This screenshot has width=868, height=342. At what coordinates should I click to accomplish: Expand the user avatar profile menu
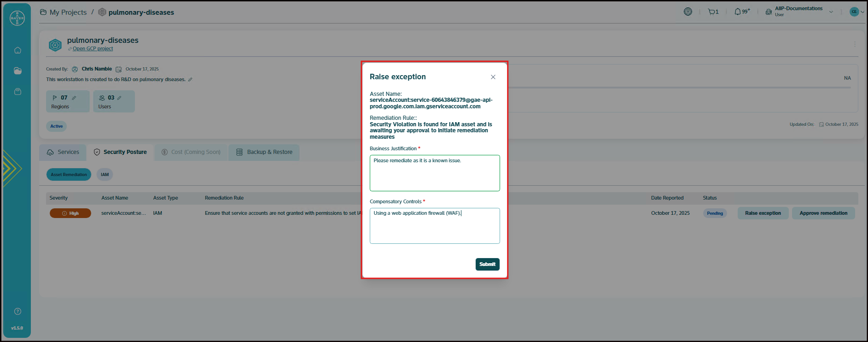[856, 12]
